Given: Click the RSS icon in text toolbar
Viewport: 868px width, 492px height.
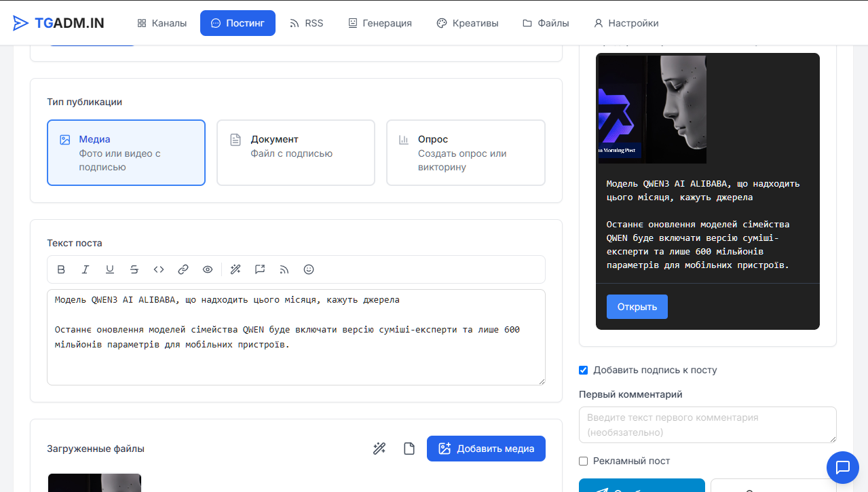Looking at the screenshot, I should 284,269.
